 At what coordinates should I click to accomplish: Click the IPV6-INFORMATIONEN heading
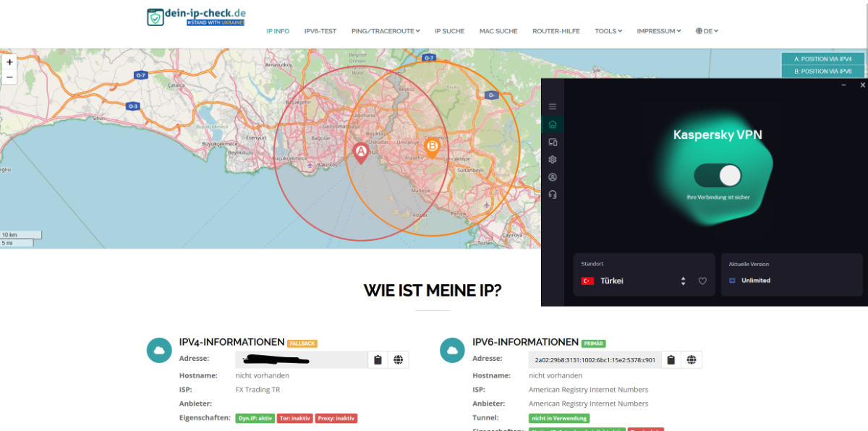[525, 342]
